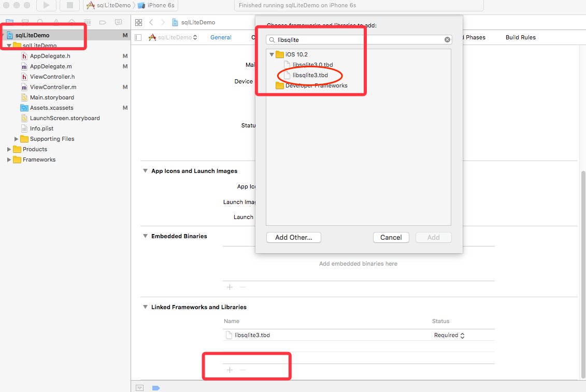
Task: Expand the Supporting Files group
Action: (16, 139)
